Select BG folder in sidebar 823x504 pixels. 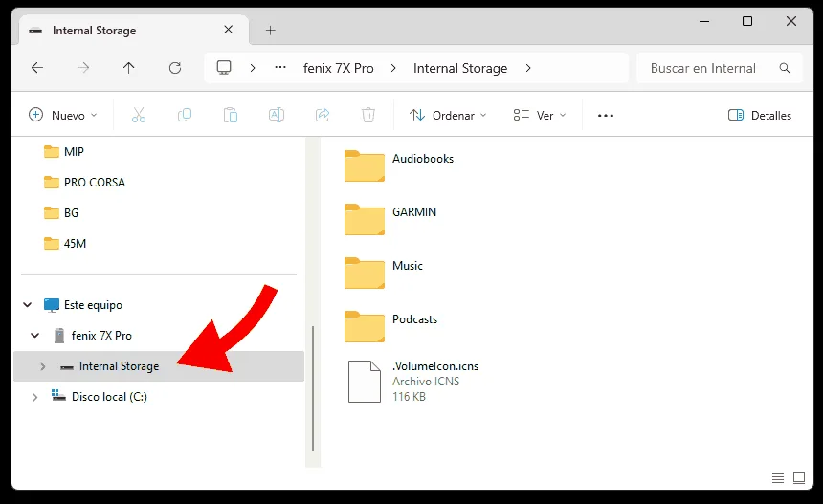[x=71, y=213]
